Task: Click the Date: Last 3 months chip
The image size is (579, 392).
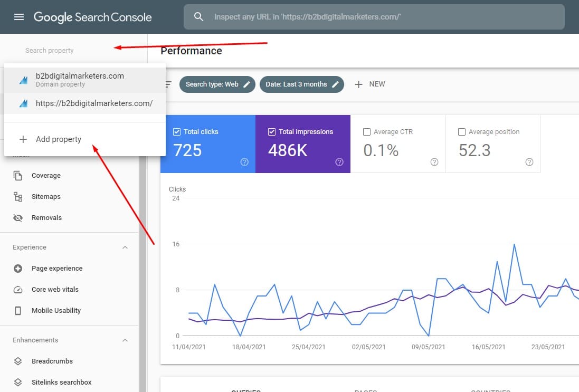Action: [x=302, y=84]
